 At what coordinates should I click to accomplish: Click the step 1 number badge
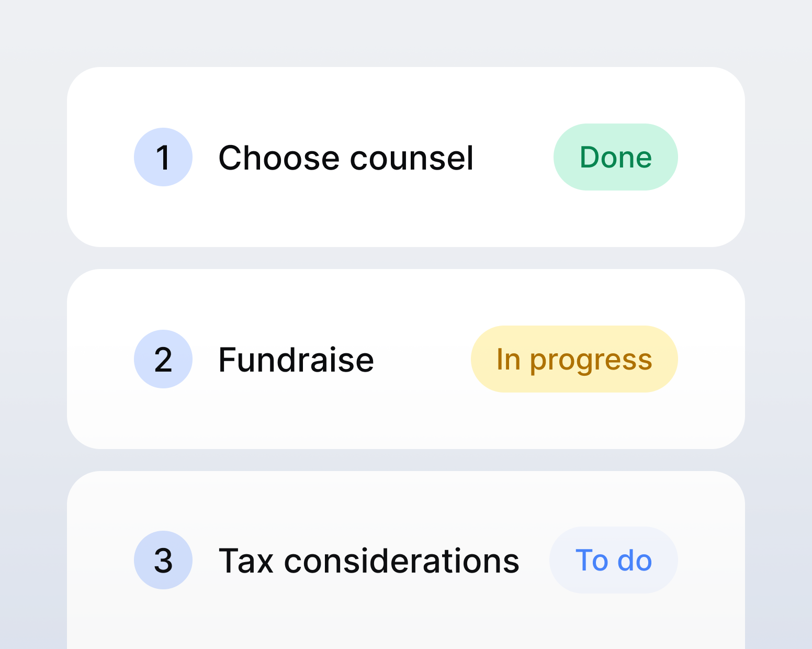point(163,157)
